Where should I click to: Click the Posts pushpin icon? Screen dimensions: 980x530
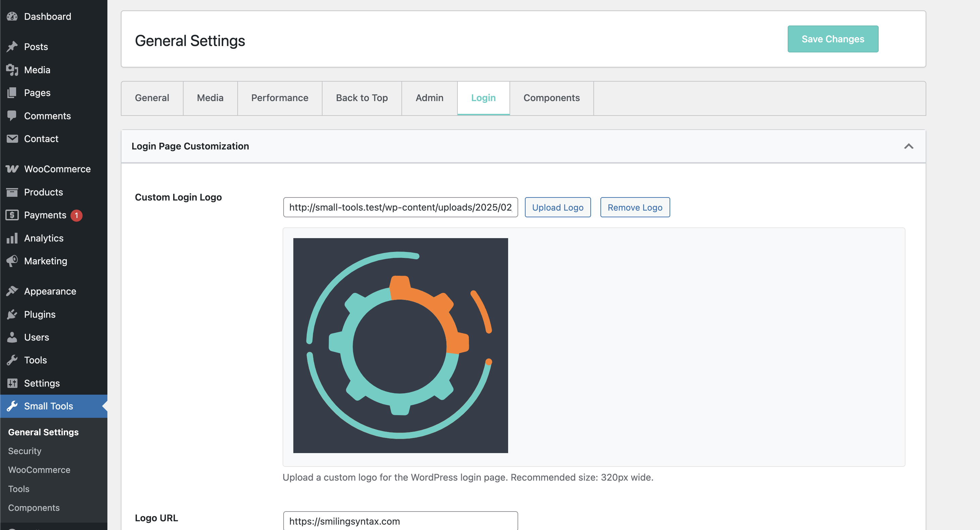pos(12,46)
